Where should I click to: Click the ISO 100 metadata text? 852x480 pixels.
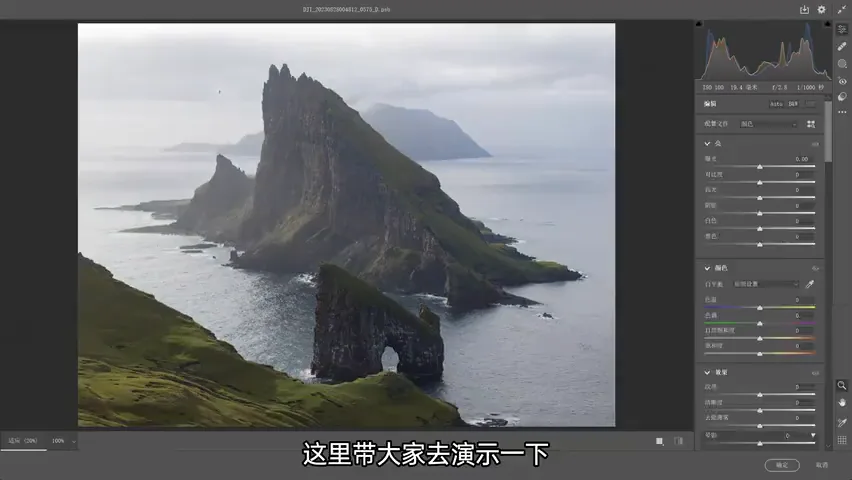coord(713,87)
